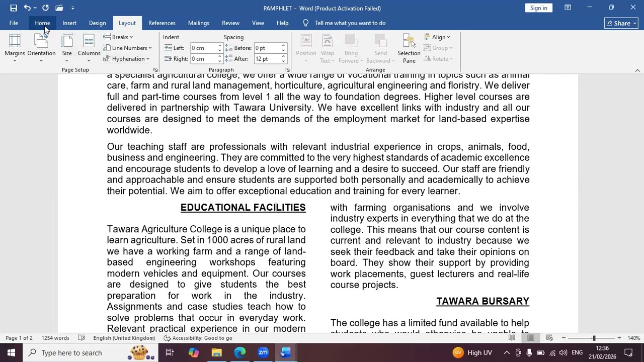Click the EDUCATIONAL FACILITIES heading
The width and height of the screenshot is (644, 362).
[243, 208]
